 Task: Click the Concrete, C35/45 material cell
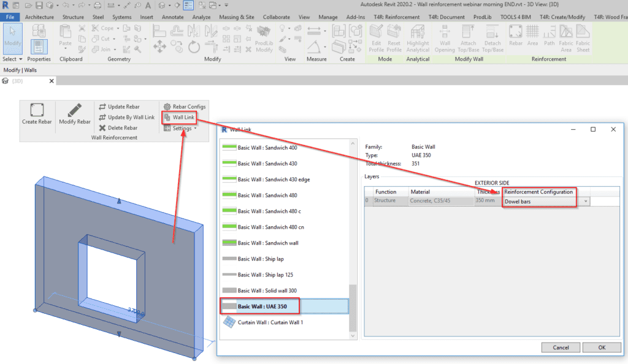[441, 201]
